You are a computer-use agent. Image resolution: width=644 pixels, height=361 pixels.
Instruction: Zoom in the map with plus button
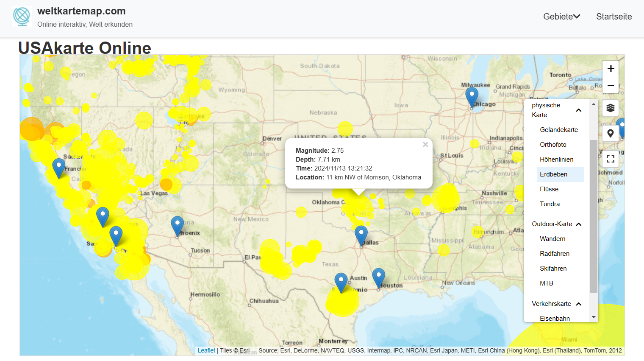pos(611,69)
